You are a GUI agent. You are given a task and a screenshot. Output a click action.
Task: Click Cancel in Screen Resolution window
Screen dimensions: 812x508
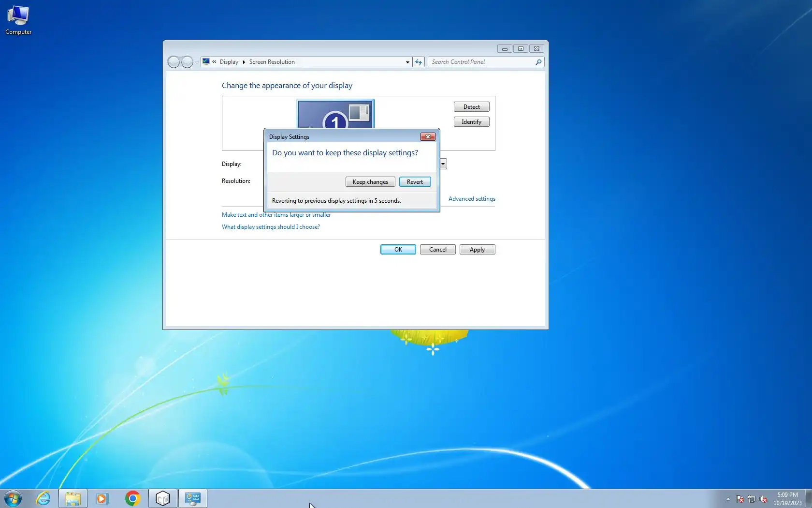click(438, 250)
